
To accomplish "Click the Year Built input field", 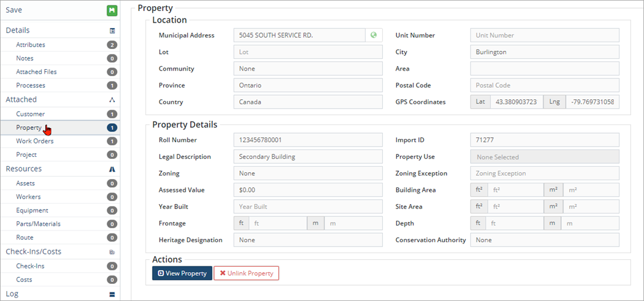I will (x=307, y=207).
